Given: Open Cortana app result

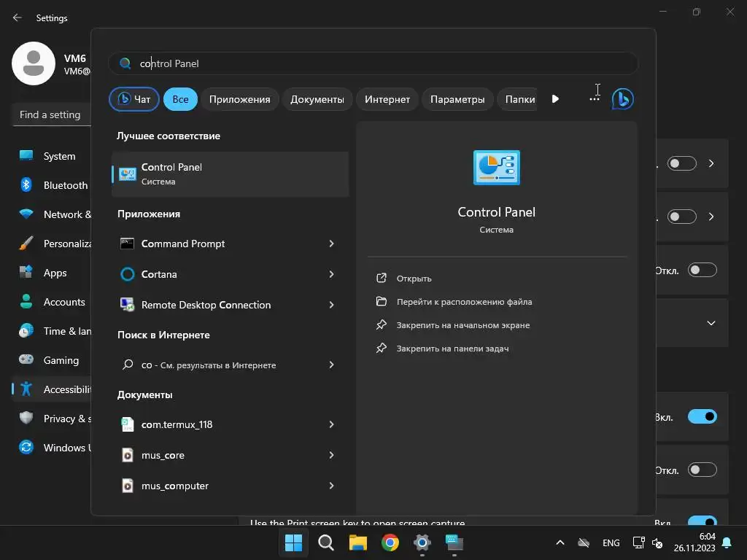Looking at the screenshot, I should (158, 274).
